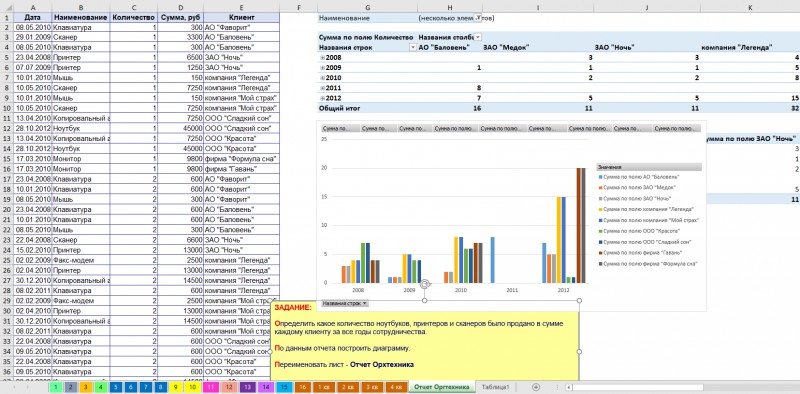
Task: Click the ЗАДАНИЕ heading in yellow note
Action: click(292, 307)
